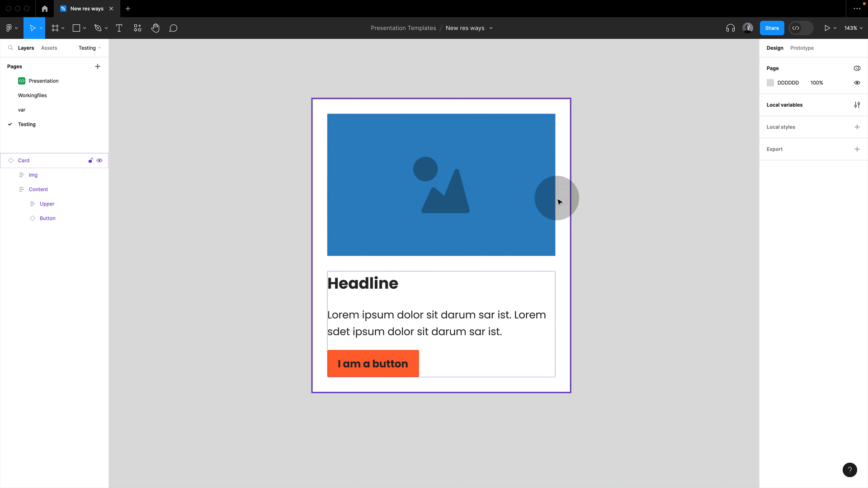Open Local variables settings icon
Image resolution: width=868 pixels, height=488 pixels.
point(857,105)
